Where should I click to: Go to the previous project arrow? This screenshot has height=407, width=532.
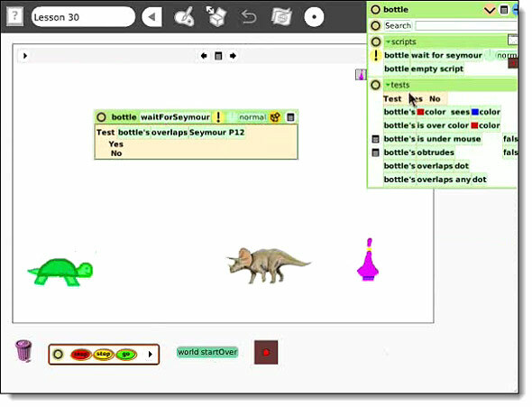coord(151,16)
